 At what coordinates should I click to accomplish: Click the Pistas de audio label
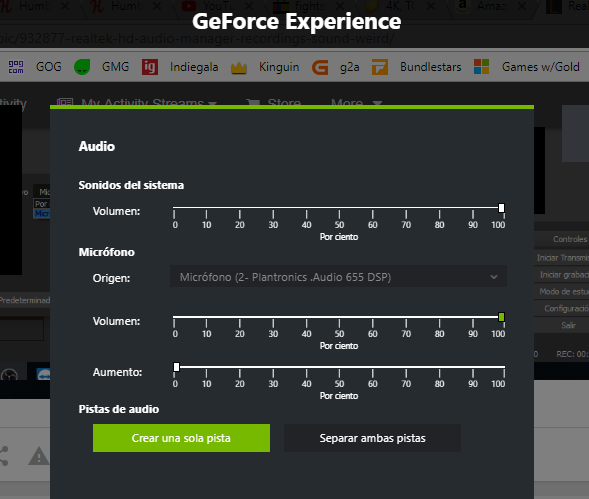click(119, 409)
